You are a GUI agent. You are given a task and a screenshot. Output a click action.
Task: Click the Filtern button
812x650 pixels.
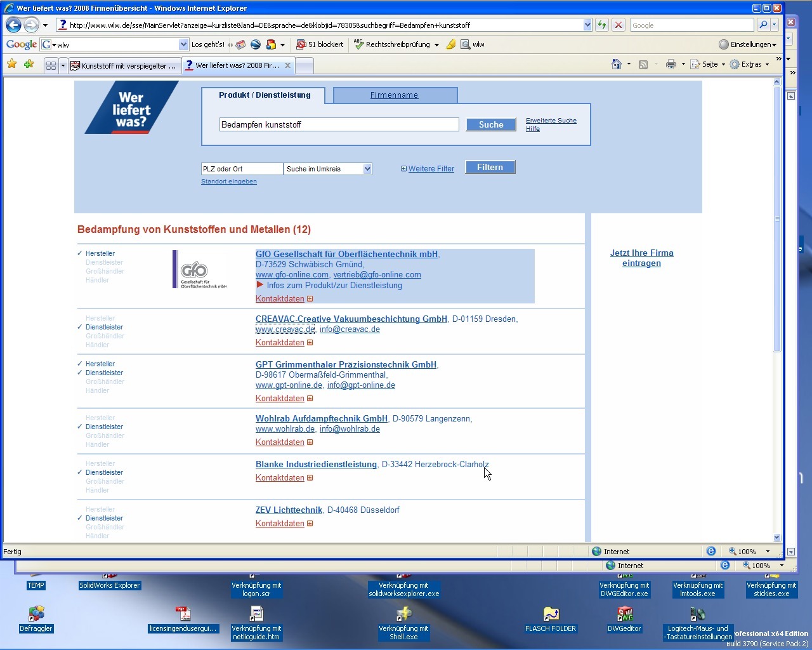tap(490, 167)
